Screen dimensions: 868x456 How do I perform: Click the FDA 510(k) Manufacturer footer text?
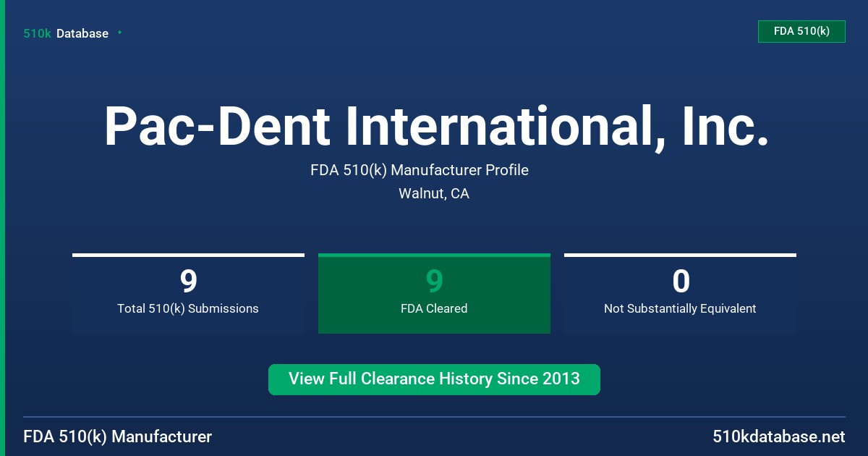coord(118,437)
